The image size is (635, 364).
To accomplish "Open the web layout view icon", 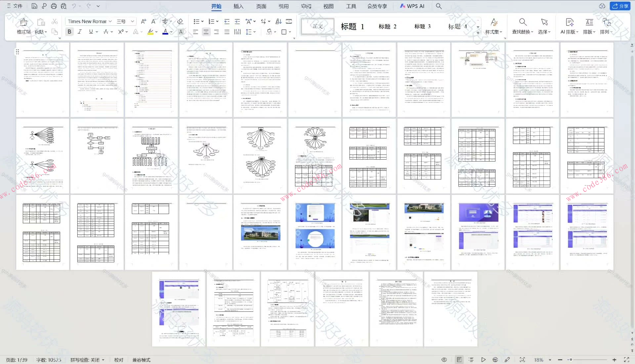I will click(x=495, y=360).
